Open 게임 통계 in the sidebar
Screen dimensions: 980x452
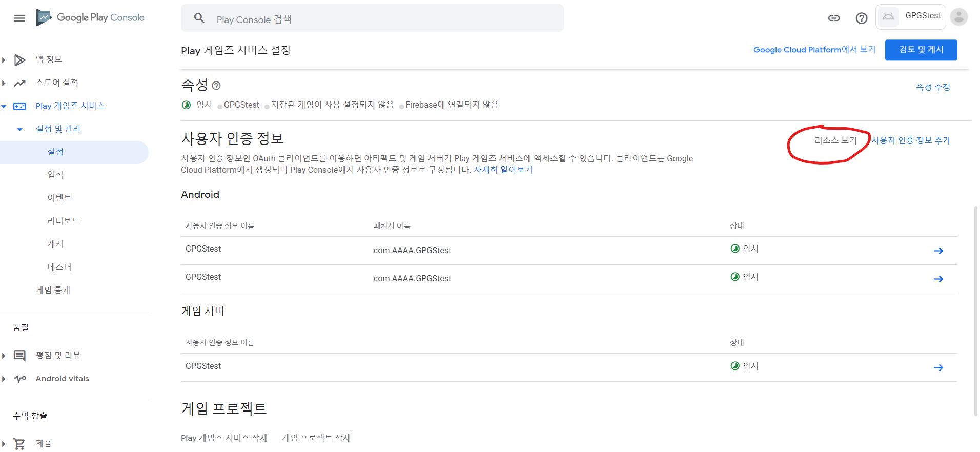point(53,290)
